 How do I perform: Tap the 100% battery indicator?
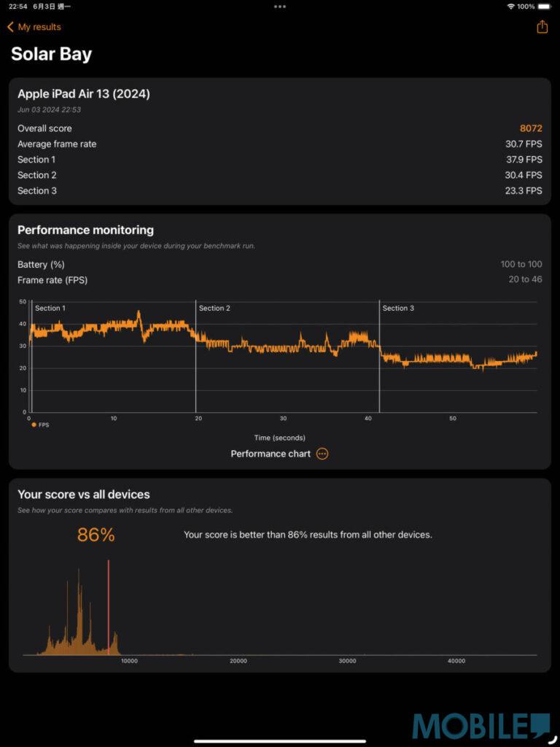(527, 7)
